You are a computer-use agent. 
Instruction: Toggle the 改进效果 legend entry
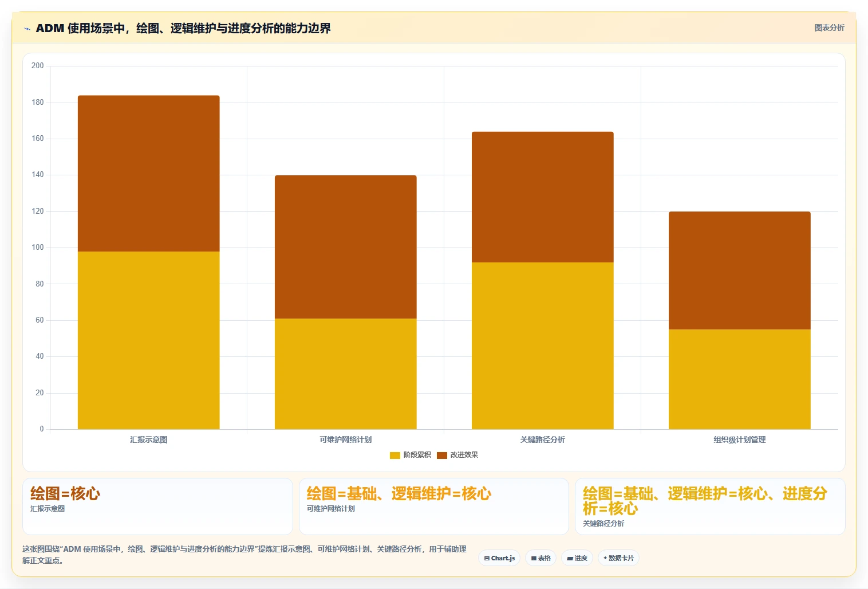457,455
